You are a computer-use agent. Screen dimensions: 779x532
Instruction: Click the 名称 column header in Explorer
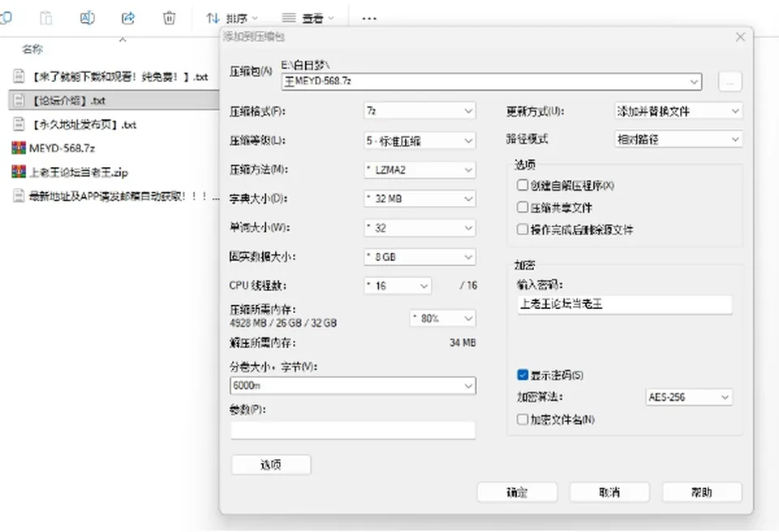[x=32, y=49]
